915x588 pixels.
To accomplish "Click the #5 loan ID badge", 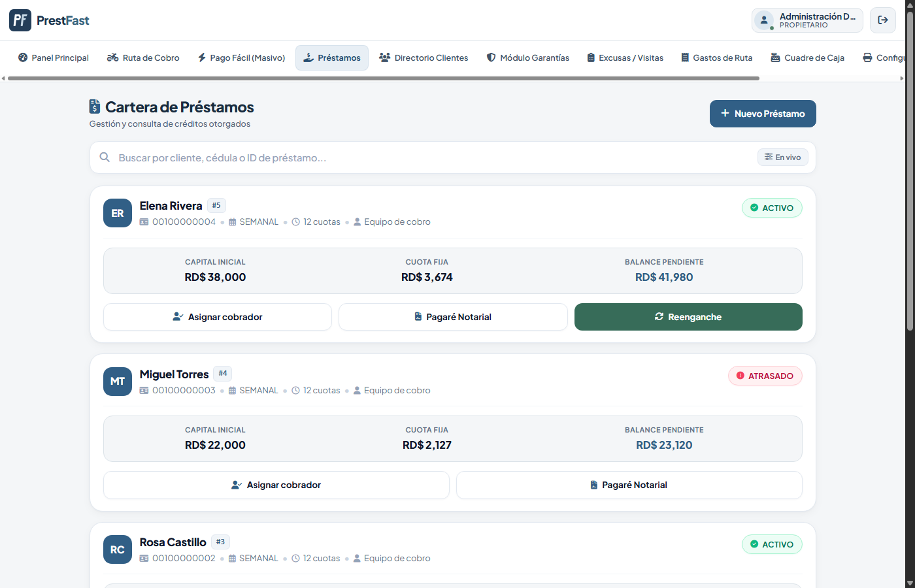I will tap(216, 205).
